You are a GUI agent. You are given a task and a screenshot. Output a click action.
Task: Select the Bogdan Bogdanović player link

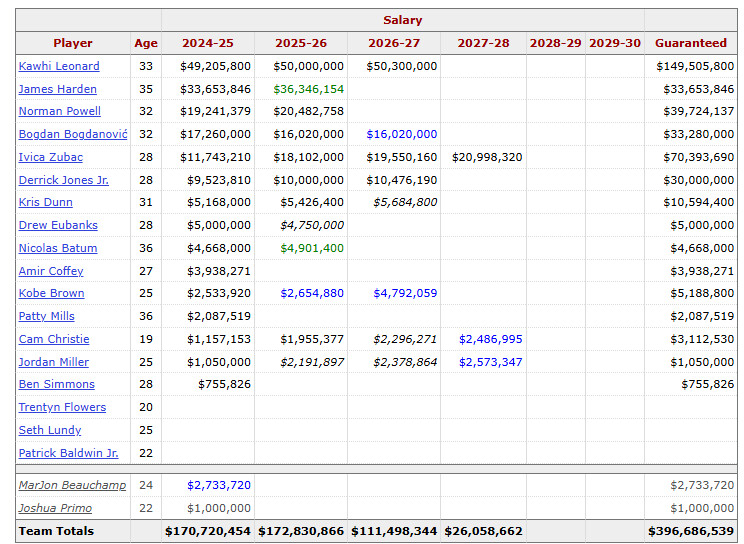tap(72, 134)
